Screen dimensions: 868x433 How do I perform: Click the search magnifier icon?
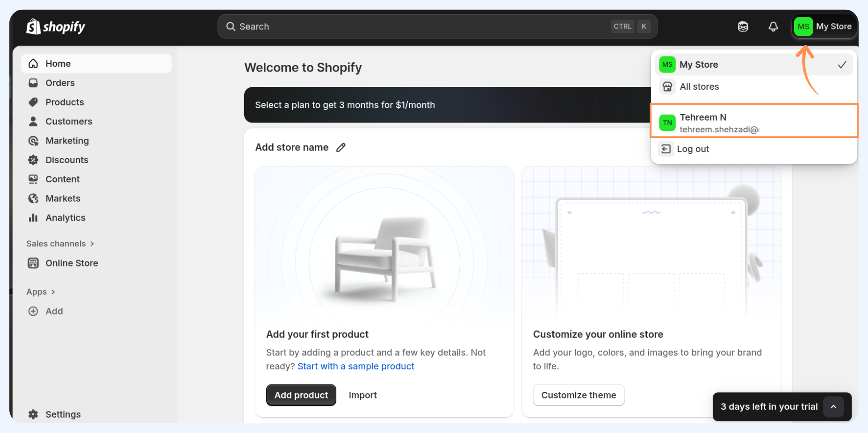click(x=231, y=26)
